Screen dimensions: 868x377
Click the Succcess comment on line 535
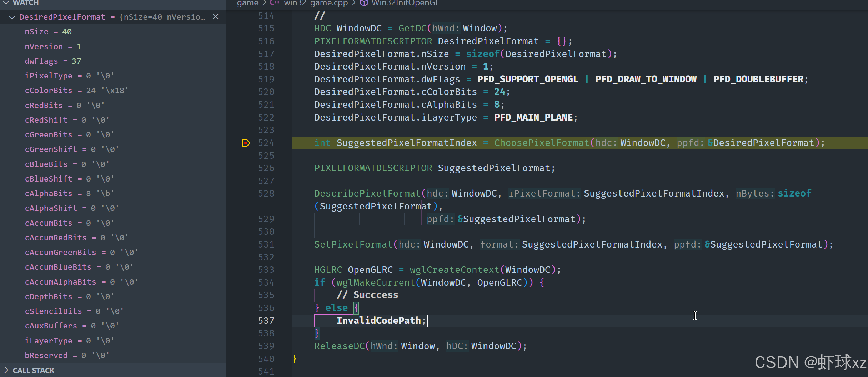[367, 295]
